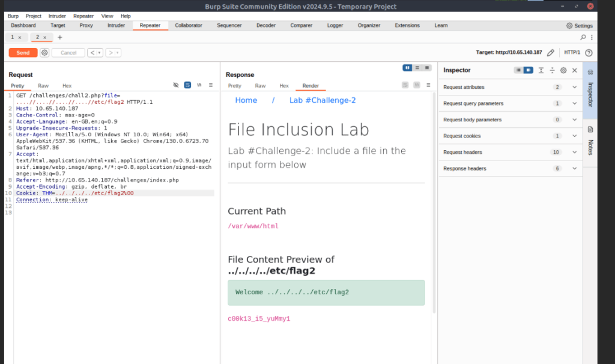Open the Proxy tool tab
615x364 pixels.
tap(86, 25)
